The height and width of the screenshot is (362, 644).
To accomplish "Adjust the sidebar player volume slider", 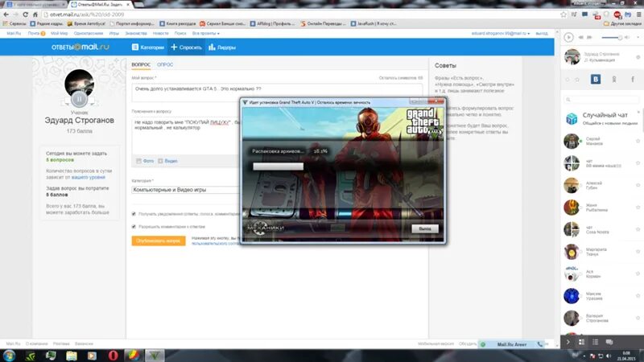I will tap(612, 37).
